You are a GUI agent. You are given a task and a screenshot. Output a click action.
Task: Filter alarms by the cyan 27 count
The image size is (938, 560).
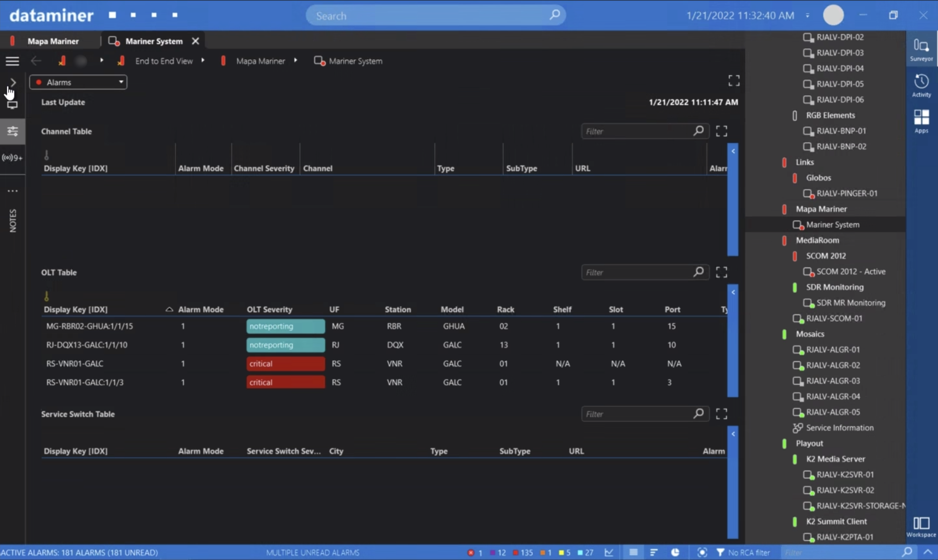(x=586, y=552)
